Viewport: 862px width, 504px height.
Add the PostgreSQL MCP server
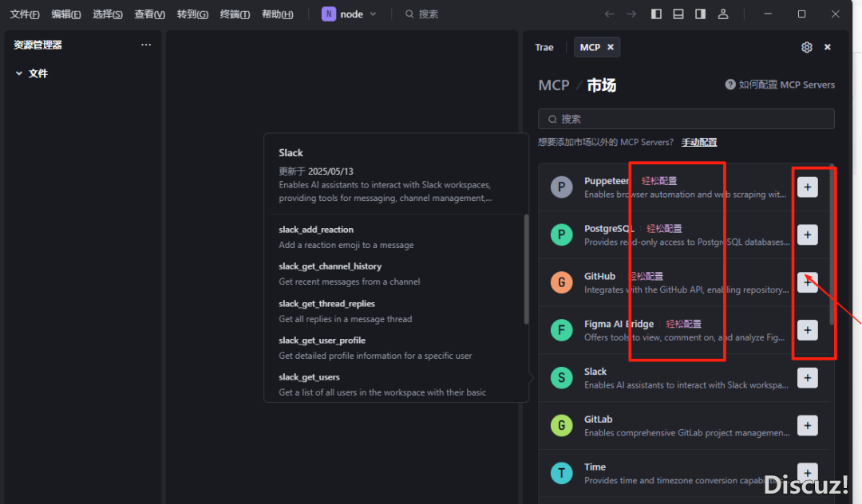(807, 235)
